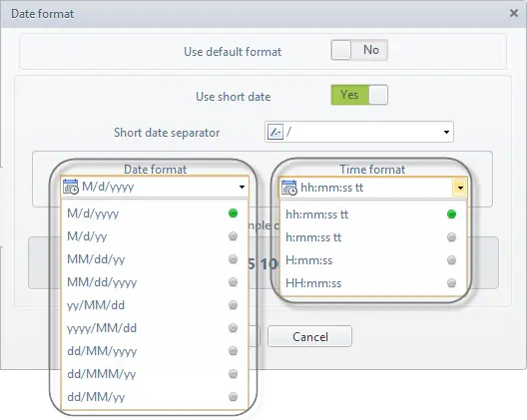This screenshot has width=527, height=420.
Task: Select the radio dot beside M/d/yy
Action: pyautogui.click(x=233, y=236)
